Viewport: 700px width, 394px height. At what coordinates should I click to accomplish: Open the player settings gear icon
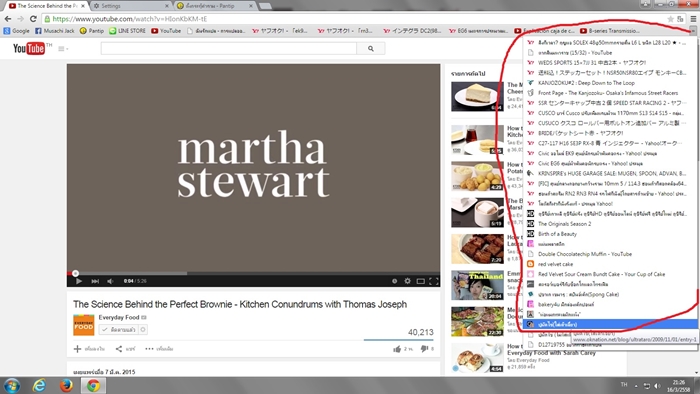click(x=408, y=281)
